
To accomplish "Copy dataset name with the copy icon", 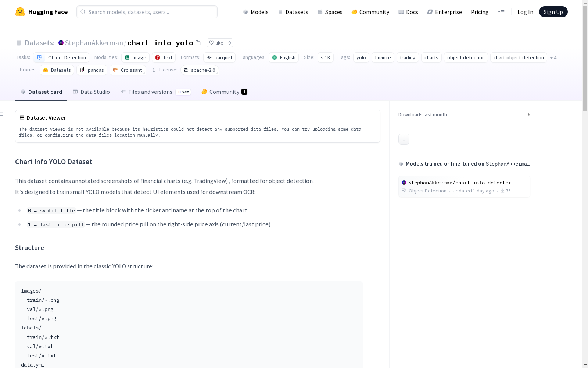I will click(x=198, y=43).
